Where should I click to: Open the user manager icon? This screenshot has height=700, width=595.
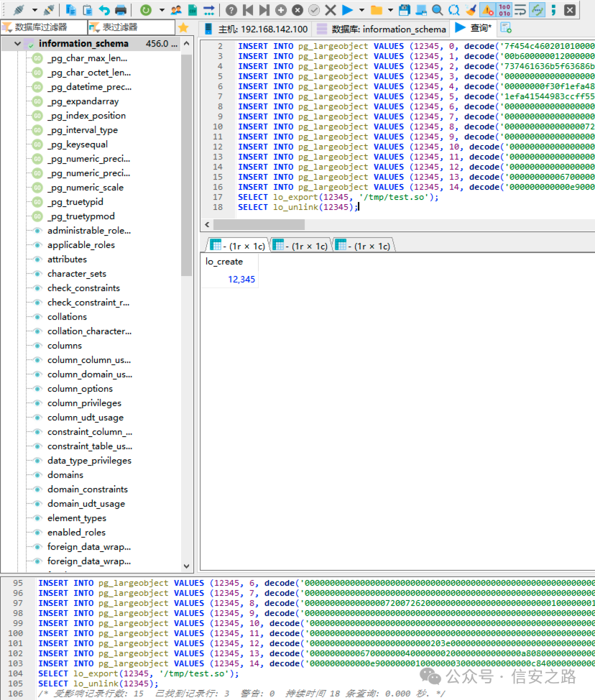pos(176,10)
